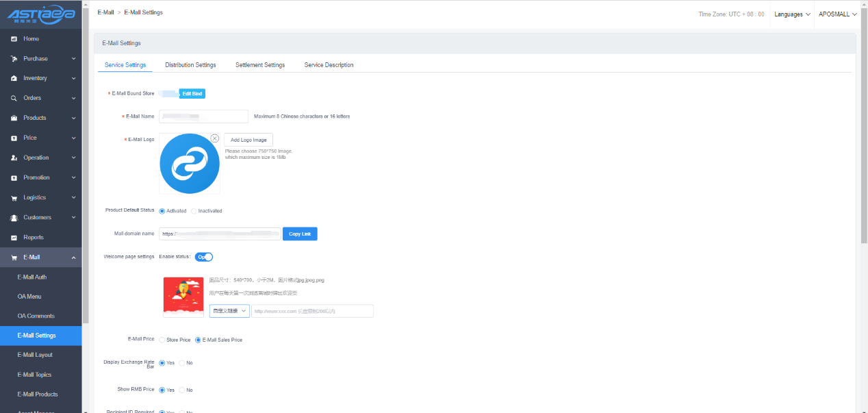Click the Customers people icon

click(14, 218)
